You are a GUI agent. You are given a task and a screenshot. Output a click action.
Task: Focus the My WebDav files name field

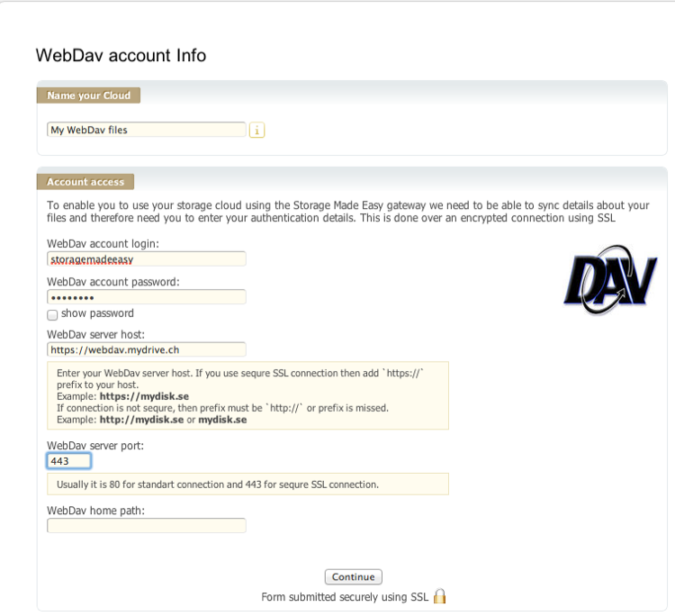147,130
